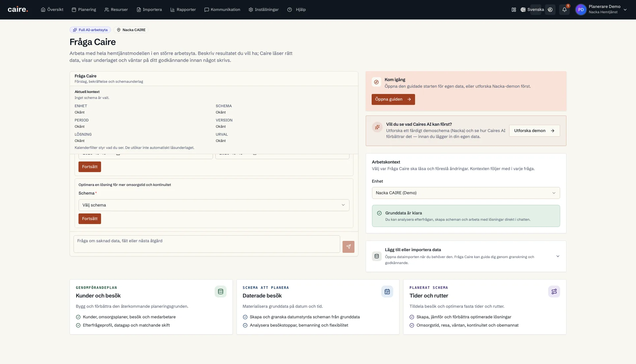Screen dimensions: 636x364
Task: Open the Enhet dropdown Nacka CAIRE (Demo)
Action: click(x=466, y=193)
